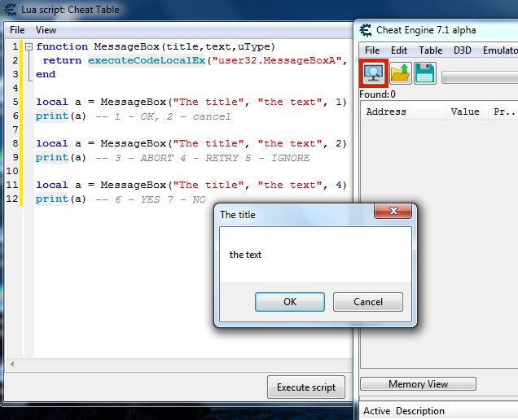Image resolution: width=518 pixels, height=420 pixels.
Task: Click the open file folder icon
Action: coord(399,73)
